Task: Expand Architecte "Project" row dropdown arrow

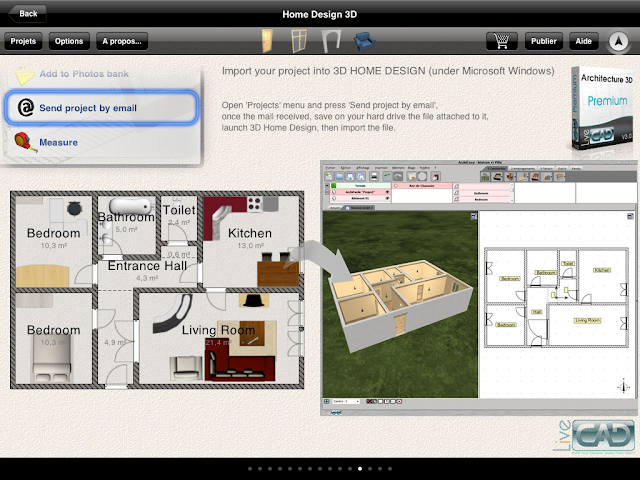Action: tap(387, 192)
